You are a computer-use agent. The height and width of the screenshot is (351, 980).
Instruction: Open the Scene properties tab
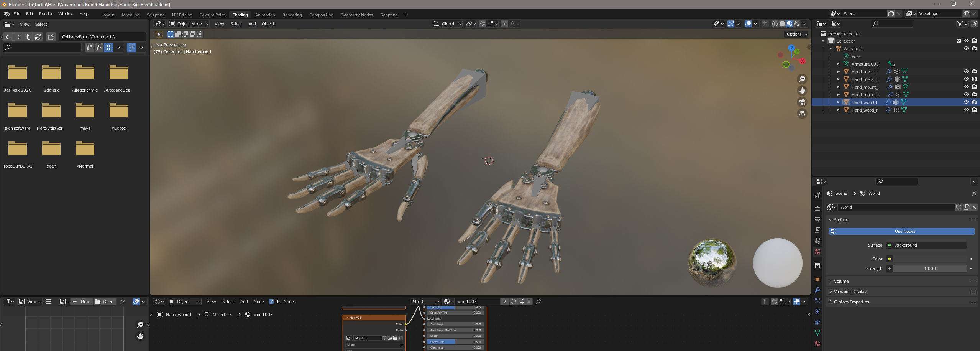(817, 241)
